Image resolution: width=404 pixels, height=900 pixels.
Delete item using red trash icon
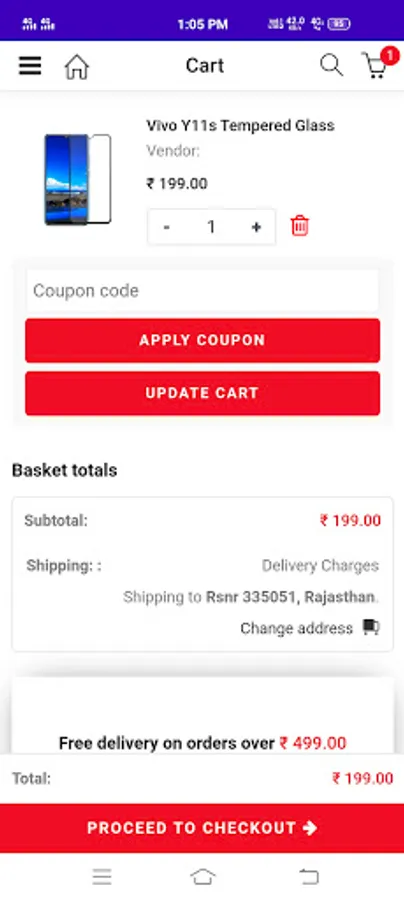click(300, 226)
